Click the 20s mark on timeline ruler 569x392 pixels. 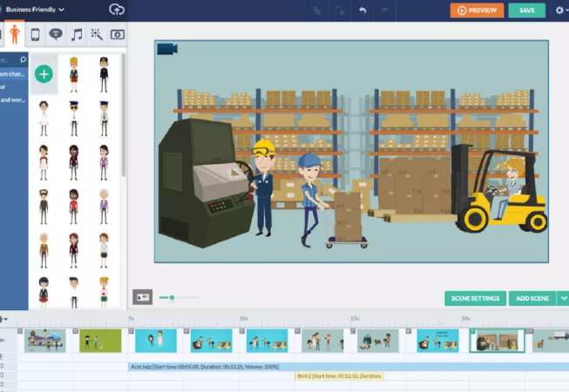point(466,318)
